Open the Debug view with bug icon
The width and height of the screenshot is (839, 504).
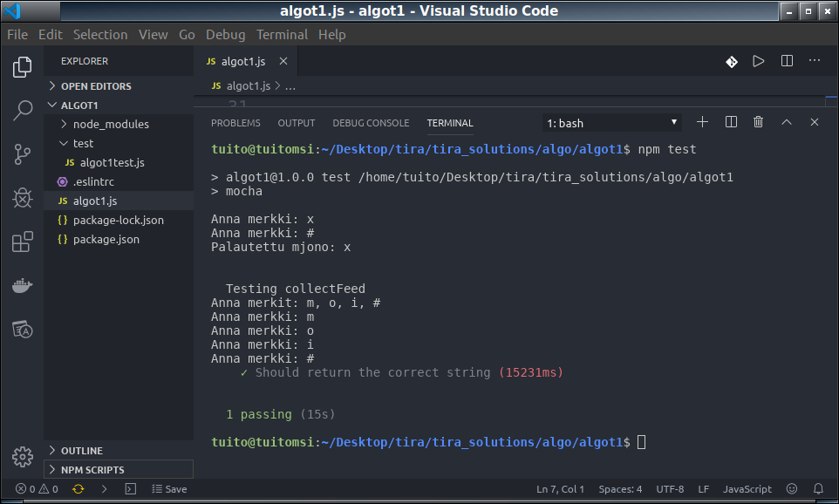22,198
